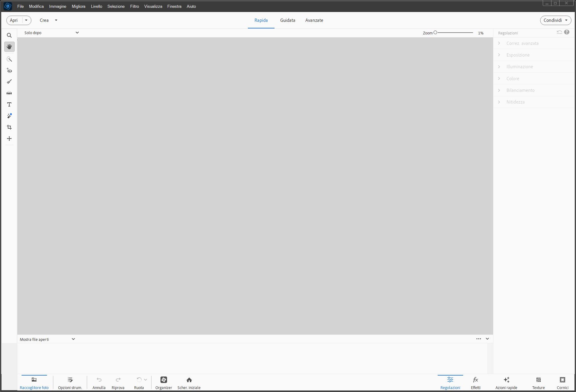
Task: Open the Visualizza menu
Action: point(153,6)
